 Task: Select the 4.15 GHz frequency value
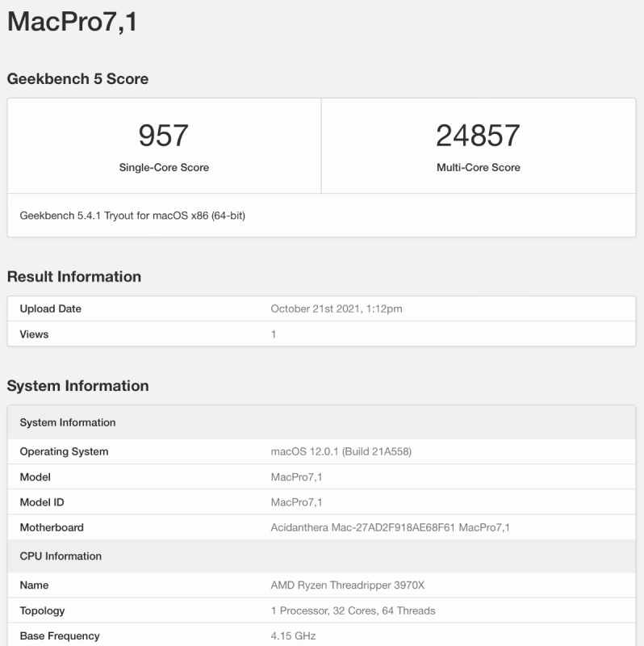293,636
